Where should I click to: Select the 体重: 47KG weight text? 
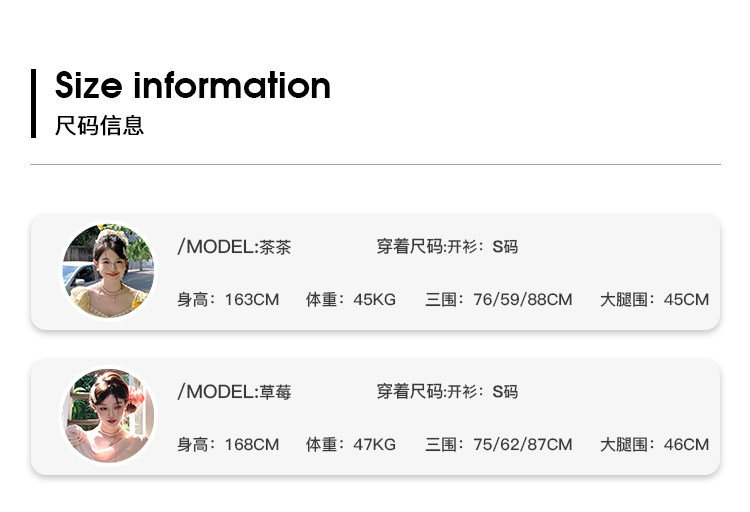coord(351,445)
